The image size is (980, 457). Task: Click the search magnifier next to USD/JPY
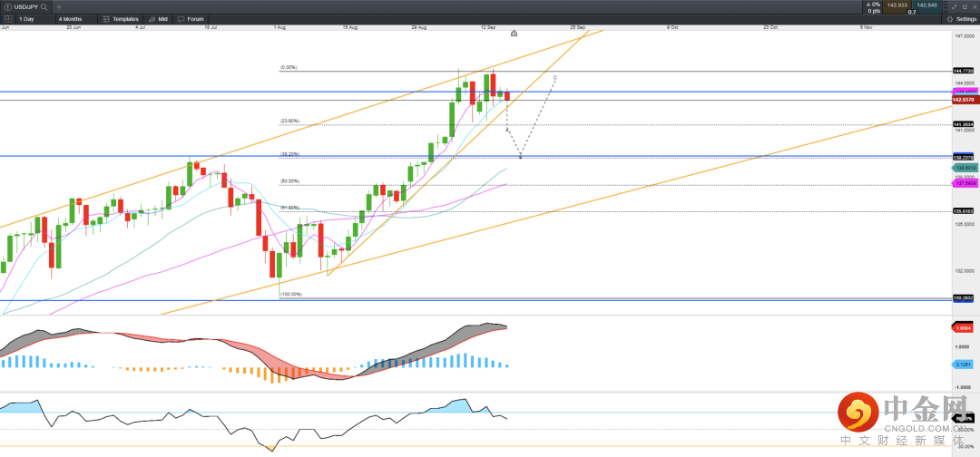[x=44, y=6]
